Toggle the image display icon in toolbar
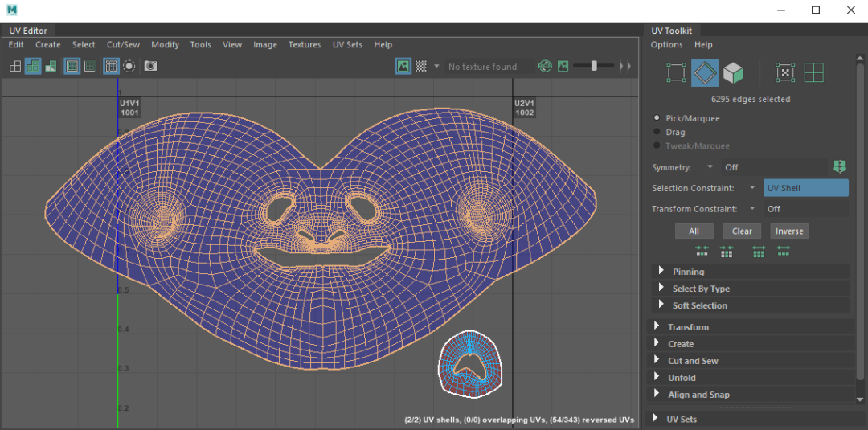 [403, 67]
